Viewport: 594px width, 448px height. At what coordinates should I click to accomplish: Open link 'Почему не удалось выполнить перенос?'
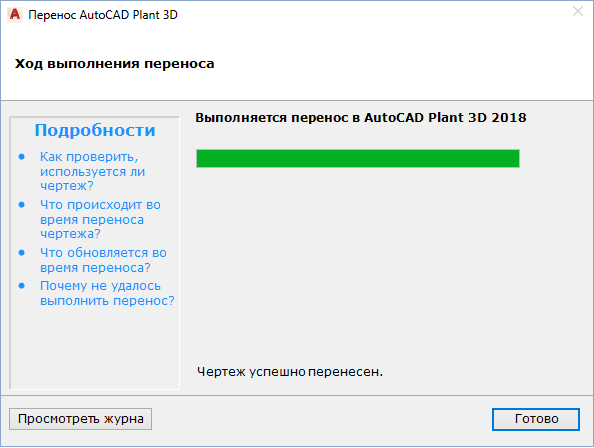[107, 293]
